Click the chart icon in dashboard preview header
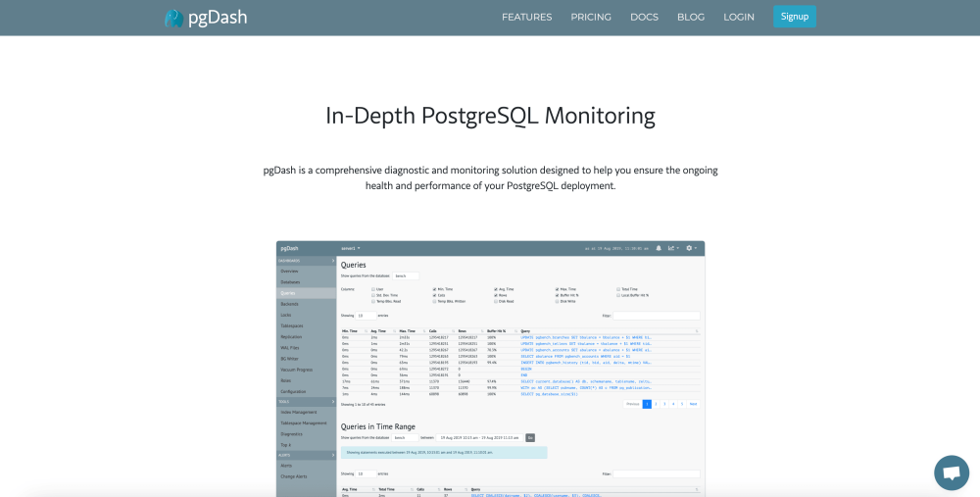Image resolution: width=980 pixels, height=497 pixels. (x=672, y=248)
